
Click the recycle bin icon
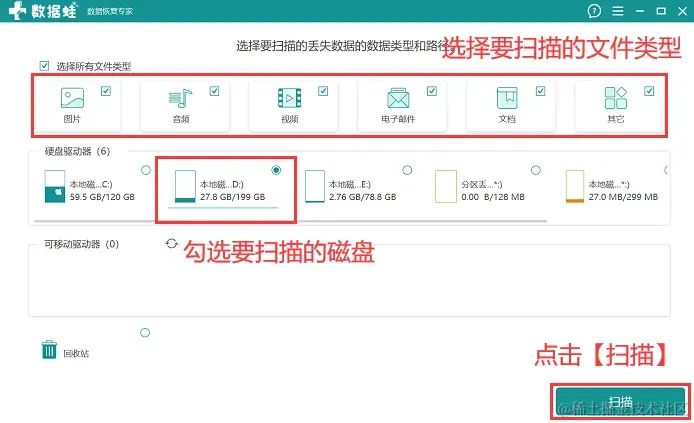coord(49,350)
